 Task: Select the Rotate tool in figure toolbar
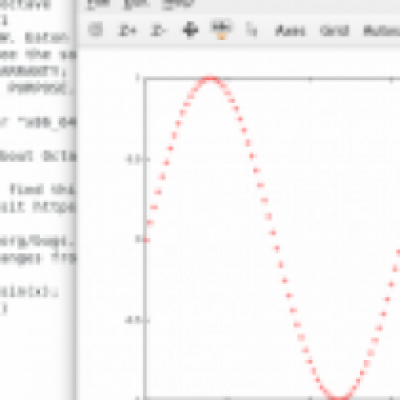[x=95, y=30]
